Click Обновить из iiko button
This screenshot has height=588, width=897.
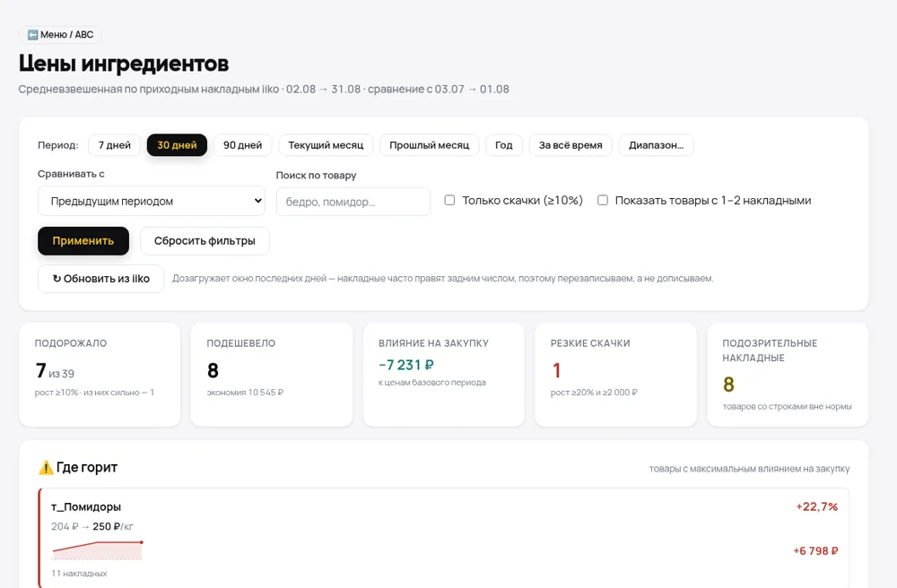tap(101, 279)
